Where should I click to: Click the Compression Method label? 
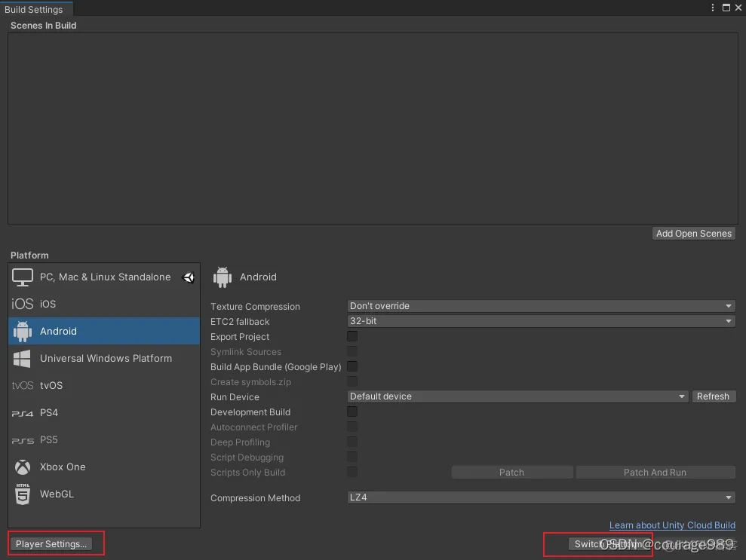(255, 498)
